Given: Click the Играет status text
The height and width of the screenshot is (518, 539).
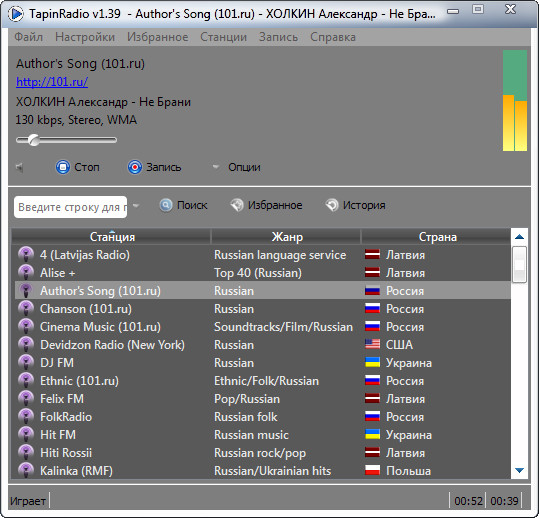Looking at the screenshot, I should pyautogui.click(x=28, y=501).
